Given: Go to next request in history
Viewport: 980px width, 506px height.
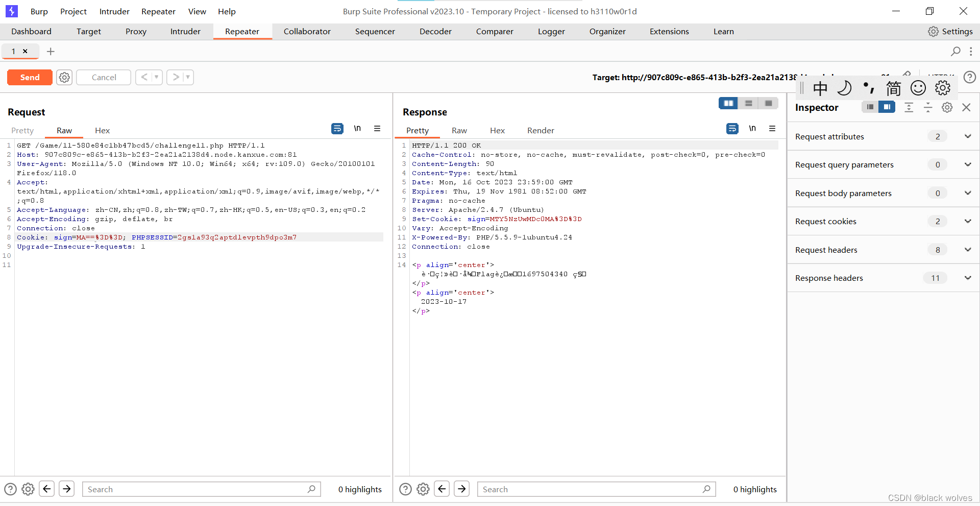Looking at the screenshot, I should click(176, 77).
